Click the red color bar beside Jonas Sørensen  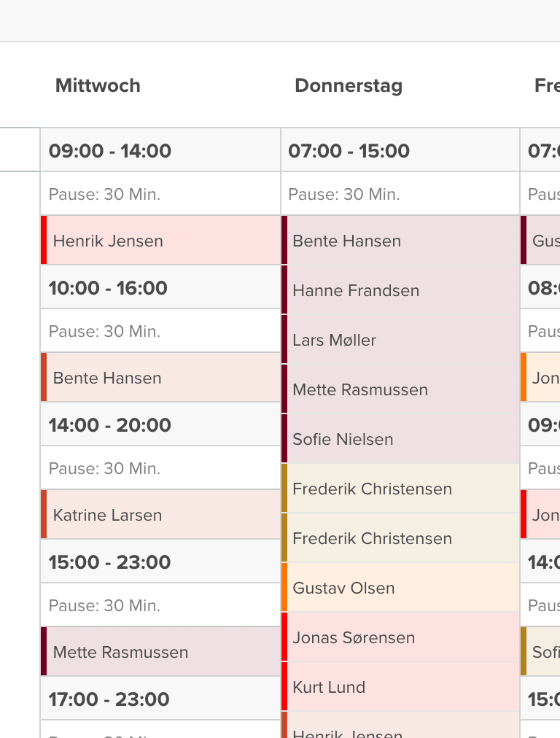tap(284, 637)
